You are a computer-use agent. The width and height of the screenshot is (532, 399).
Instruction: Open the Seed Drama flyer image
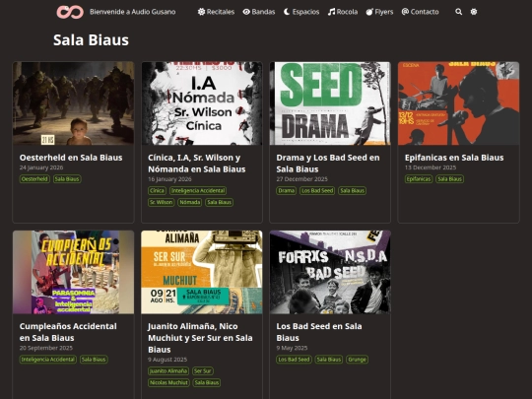330,103
